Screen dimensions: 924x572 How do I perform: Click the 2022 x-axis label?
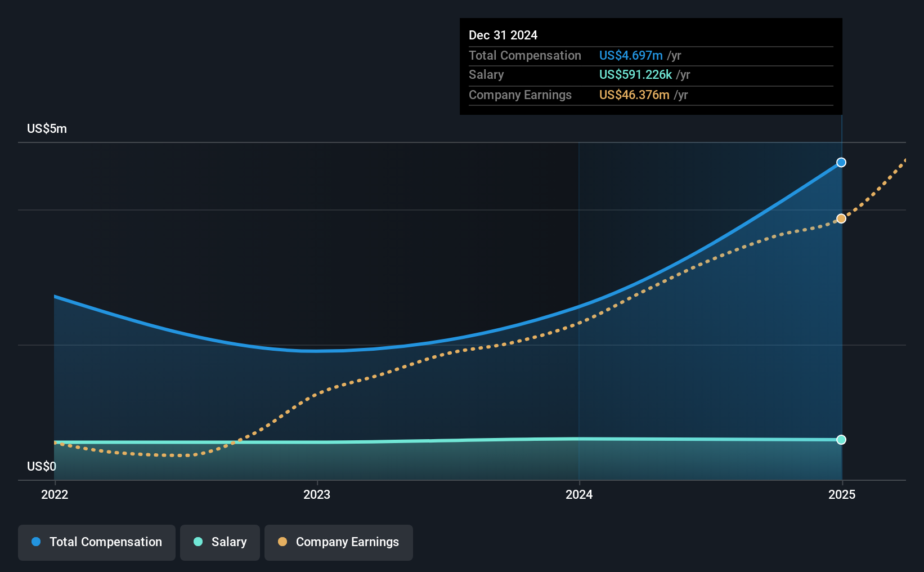click(55, 494)
